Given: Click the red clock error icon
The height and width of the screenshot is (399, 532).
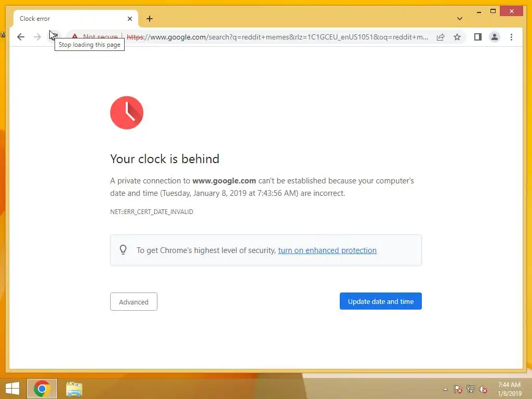Looking at the screenshot, I should [x=127, y=113].
